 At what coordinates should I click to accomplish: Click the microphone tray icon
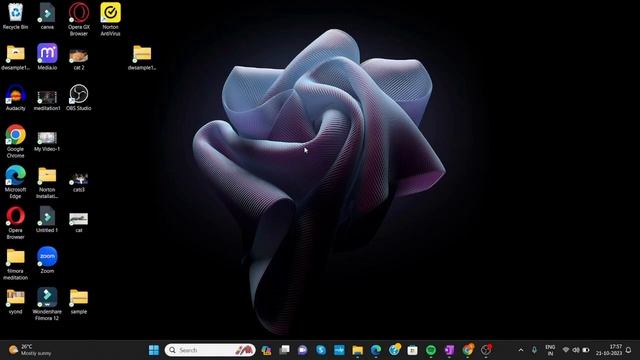pos(534,350)
